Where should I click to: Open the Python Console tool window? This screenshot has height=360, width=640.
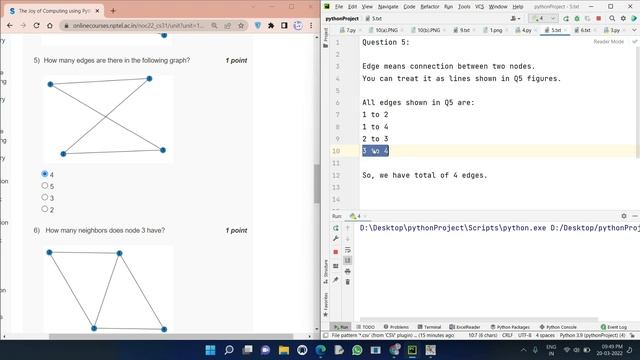coord(558,327)
